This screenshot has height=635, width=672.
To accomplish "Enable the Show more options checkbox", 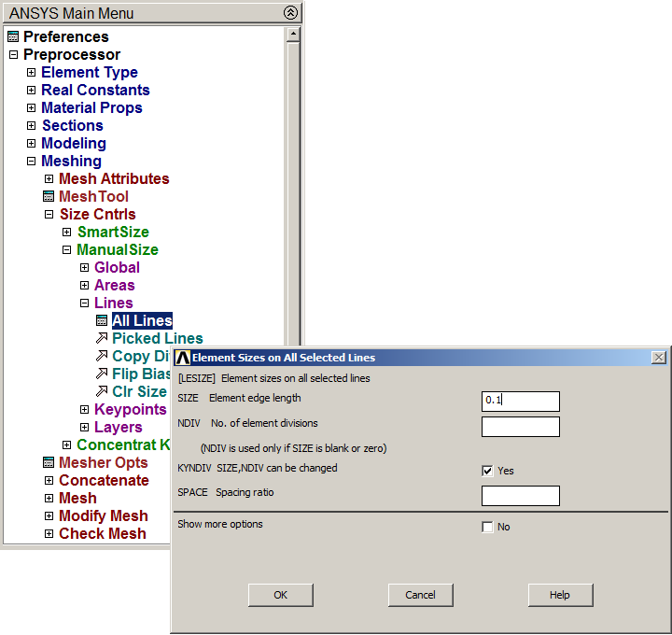I will pyautogui.click(x=487, y=527).
